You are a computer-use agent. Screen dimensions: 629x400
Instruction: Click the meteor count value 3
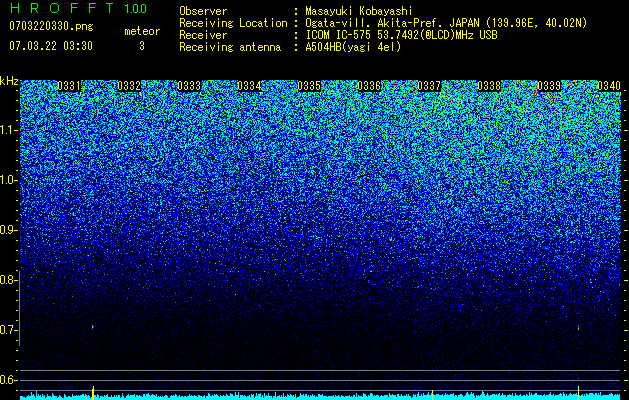coord(142,46)
